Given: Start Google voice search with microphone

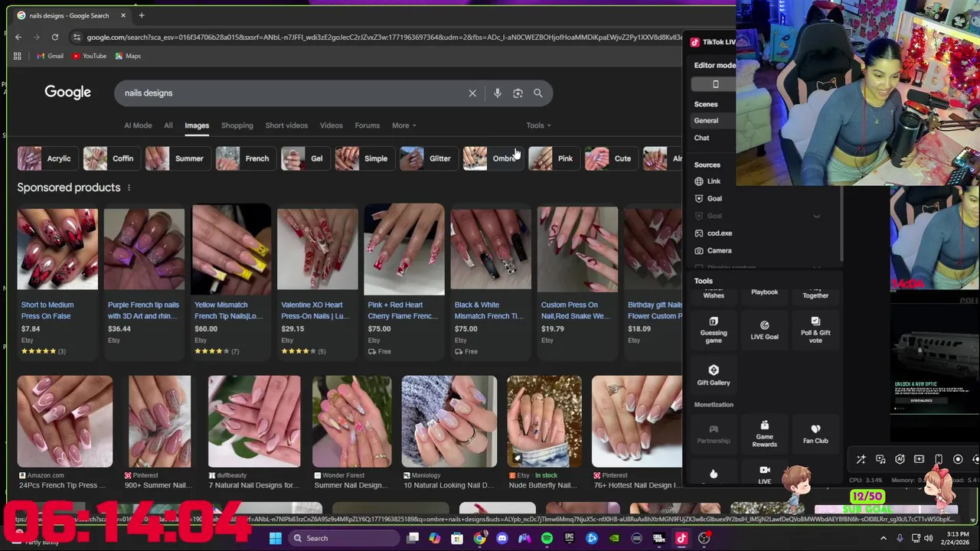Looking at the screenshot, I should (x=498, y=93).
